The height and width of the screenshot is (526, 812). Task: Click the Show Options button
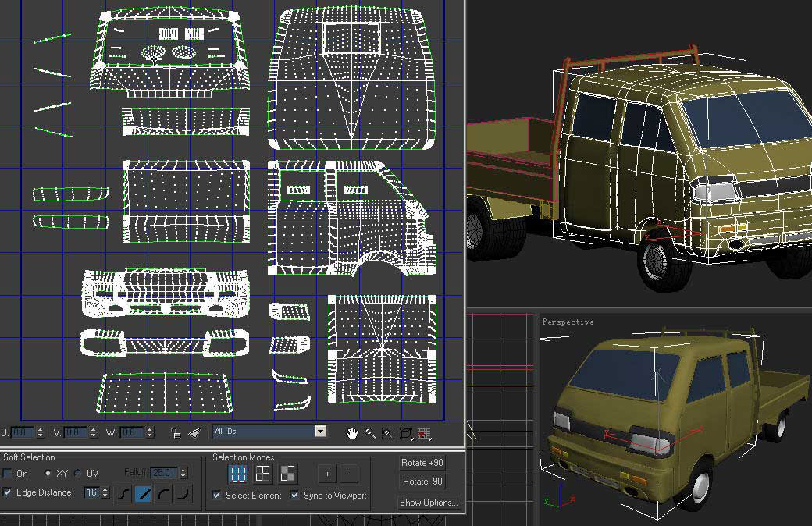[x=429, y=503]
